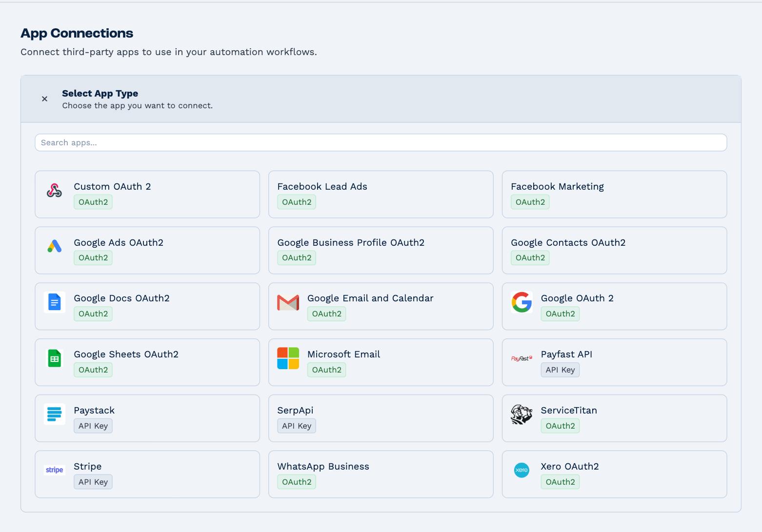Viewport: 762px width, 532px height.
Task: Click the OAuth2 badge under WhatsApp Business
Action: (x=297, y=482)
